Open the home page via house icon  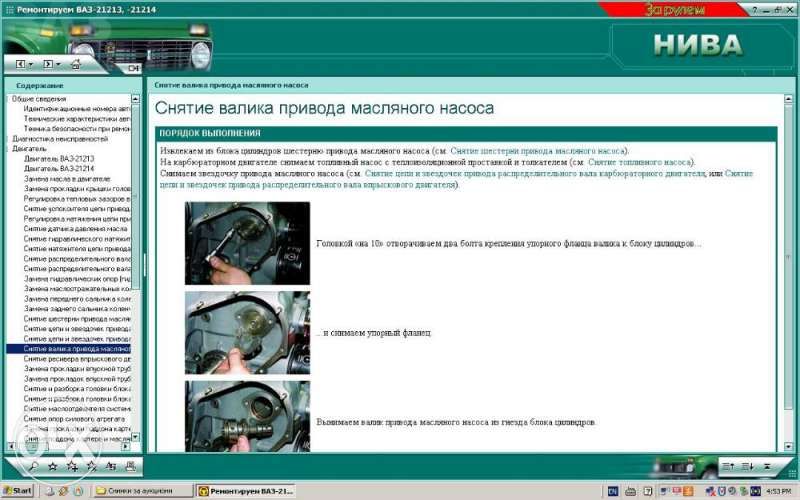tap(76, 64)
